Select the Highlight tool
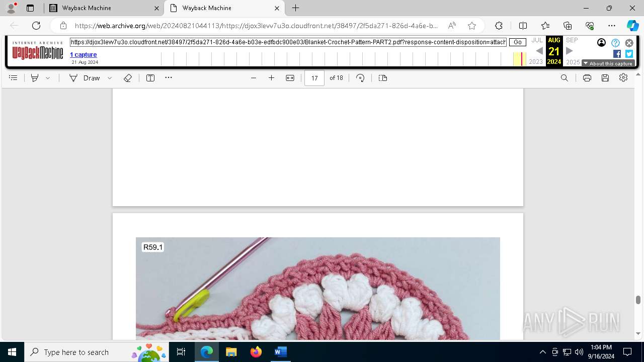Viewport: 644px width, 362px height. pyautogui.click(x=35, y=78)
